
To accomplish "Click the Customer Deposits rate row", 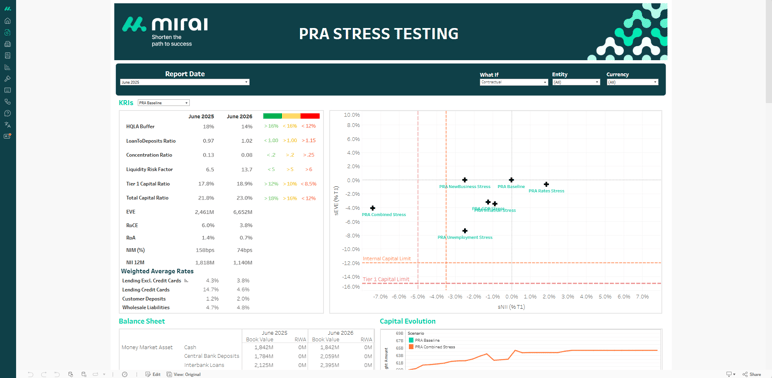I will [x=186, y=299].
